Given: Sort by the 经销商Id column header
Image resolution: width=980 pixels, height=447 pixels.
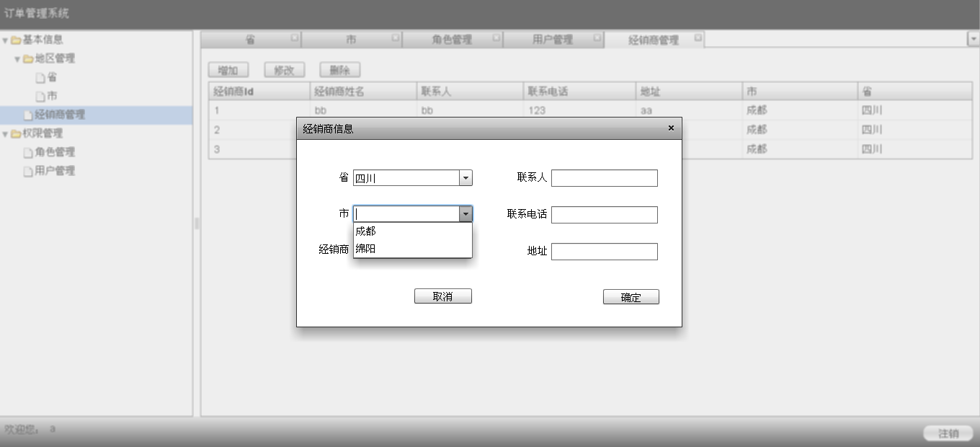Looking at the screenshot, I should point(259,92).
